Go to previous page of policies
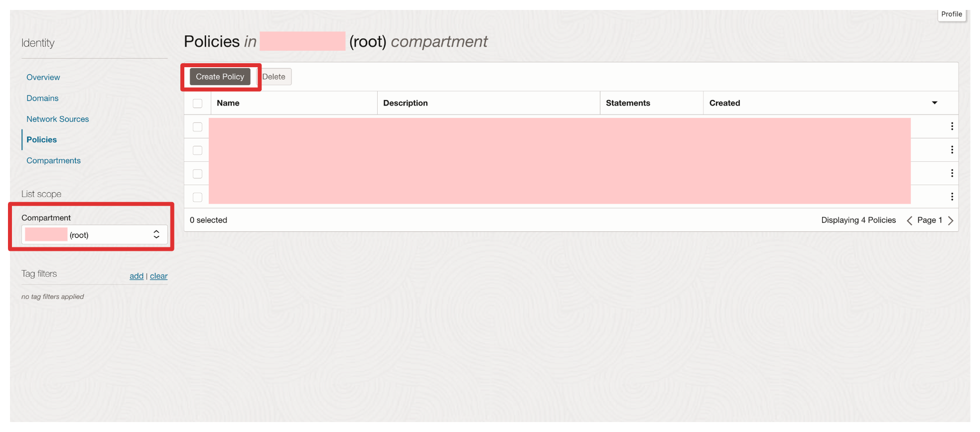Image resolution: width=980 pixels, height=432 pixels. coord(909,220)
